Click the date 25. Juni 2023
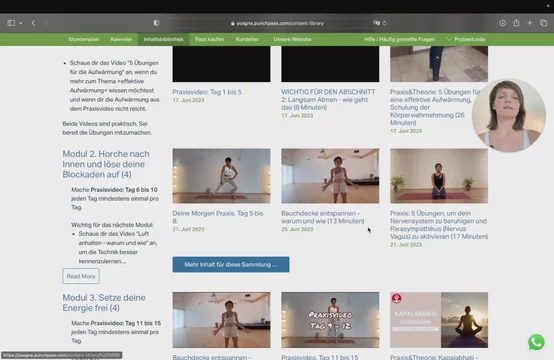The image size is (554, 360). click(x=297, y=229)
